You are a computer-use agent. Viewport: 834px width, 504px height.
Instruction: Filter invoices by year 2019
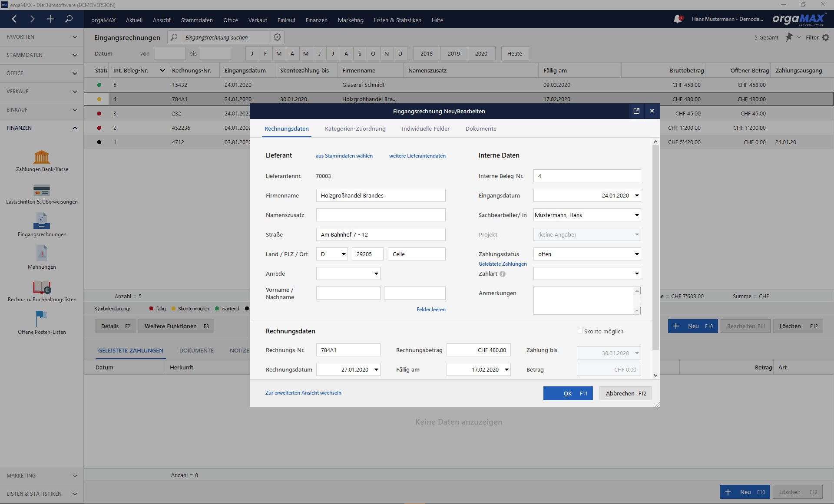pyautogui.click(x=454, y=53)
